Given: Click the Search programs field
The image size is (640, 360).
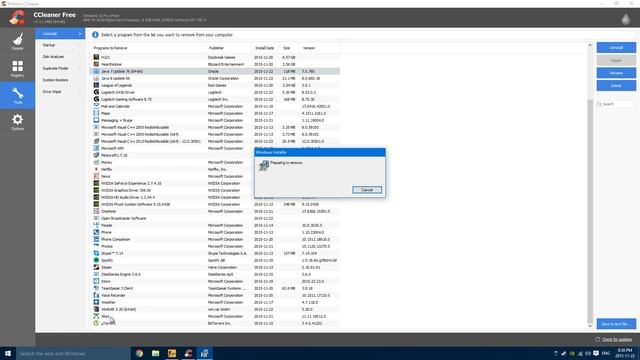Looking at the screenshot, I should [616, 104].
